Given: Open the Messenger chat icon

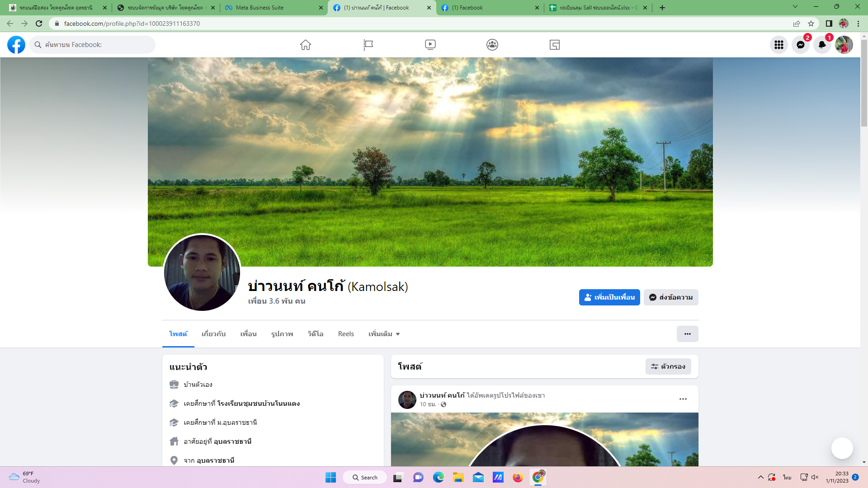Looking at the screenshot, I should [x=800, y=45].
